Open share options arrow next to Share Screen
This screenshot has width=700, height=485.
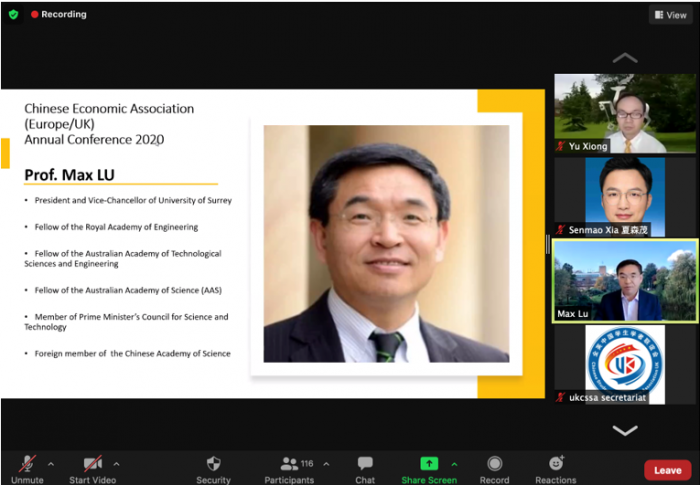point(454,464)
